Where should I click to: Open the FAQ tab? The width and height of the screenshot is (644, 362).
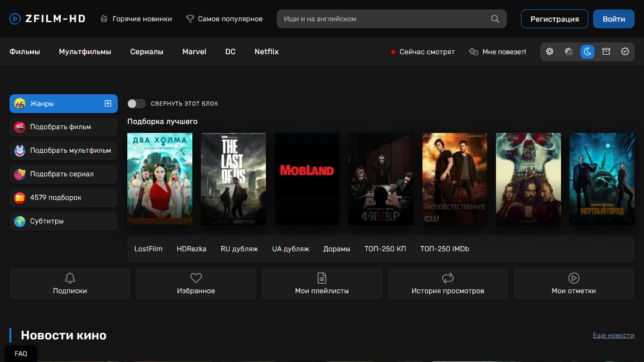pyautogui.click(x=21, y=354)
